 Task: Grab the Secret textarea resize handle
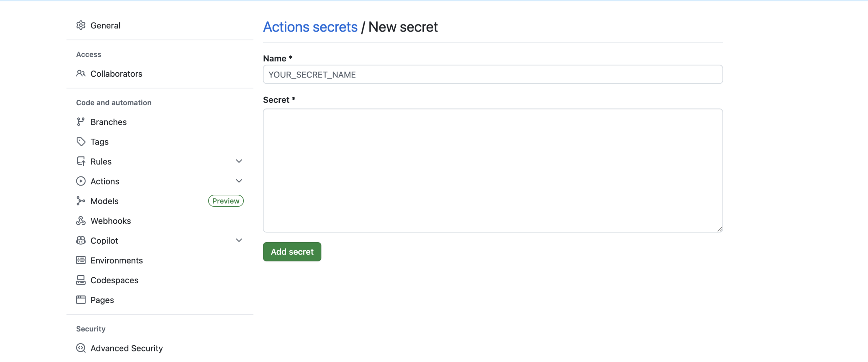point(719,229)
